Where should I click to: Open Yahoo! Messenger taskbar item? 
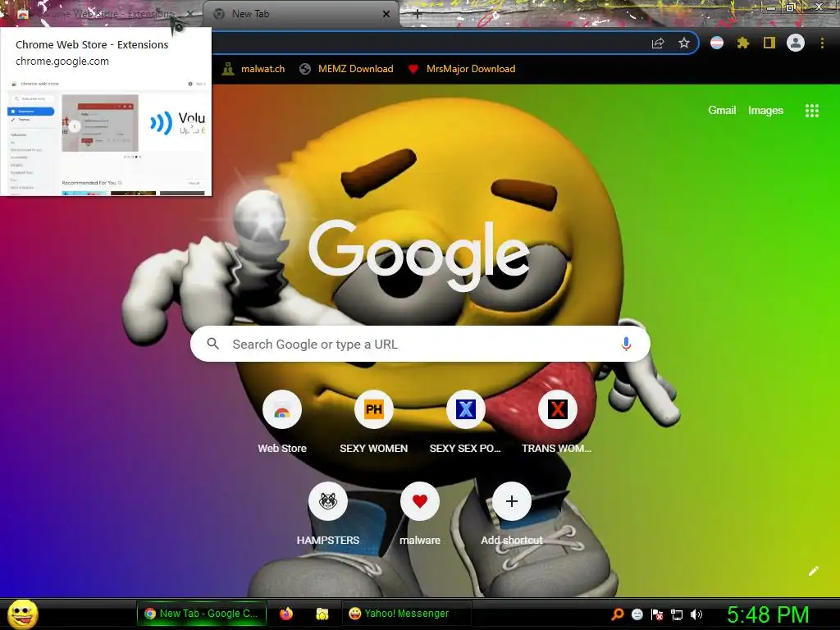click(x=407, y=614)
